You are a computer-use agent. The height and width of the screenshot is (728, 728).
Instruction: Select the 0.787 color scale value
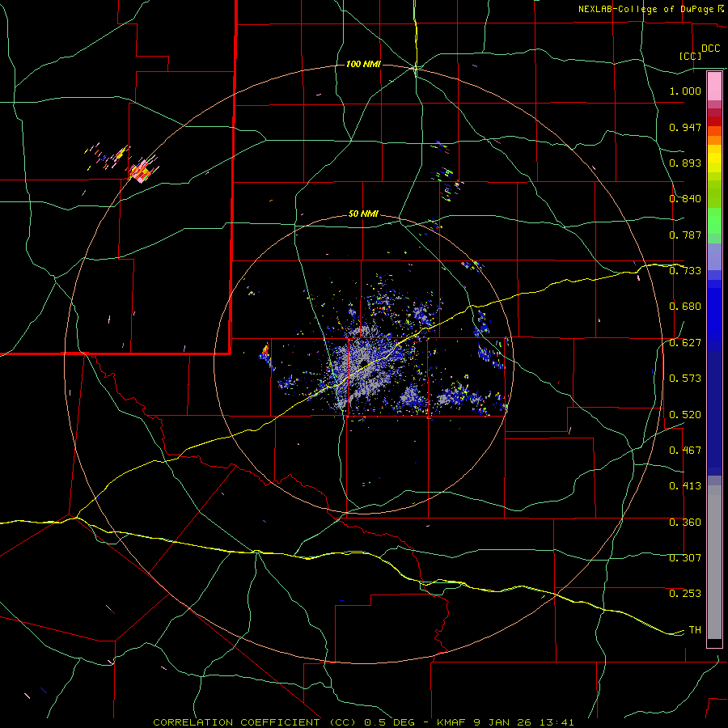(x=685, y=235)
